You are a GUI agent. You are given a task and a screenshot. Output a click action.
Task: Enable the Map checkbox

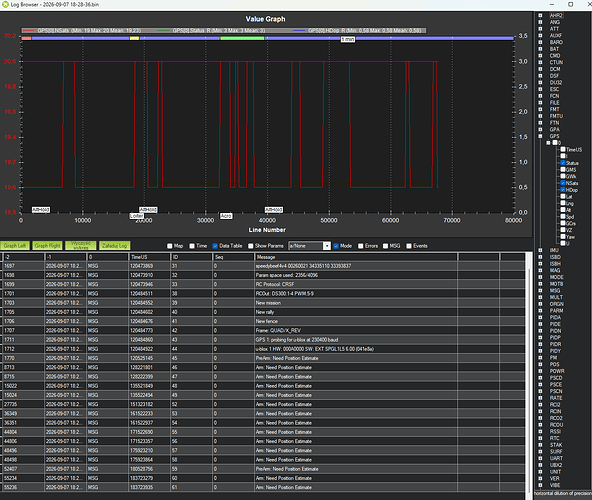(170, 246)
